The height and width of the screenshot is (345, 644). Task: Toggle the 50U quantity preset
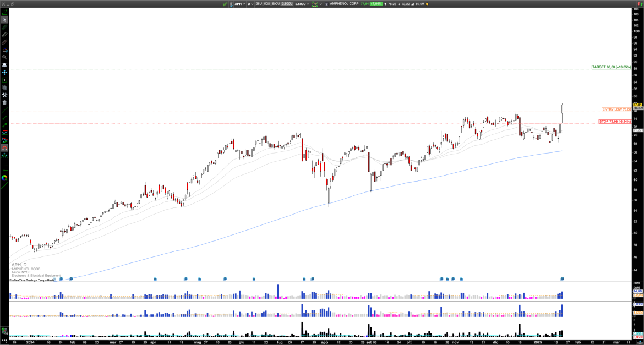click(x=267, y=4)
